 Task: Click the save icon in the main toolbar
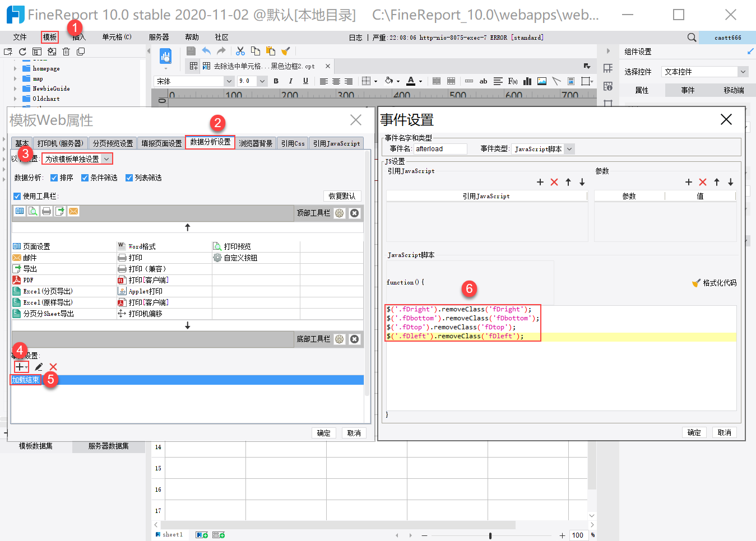(191, 51)
